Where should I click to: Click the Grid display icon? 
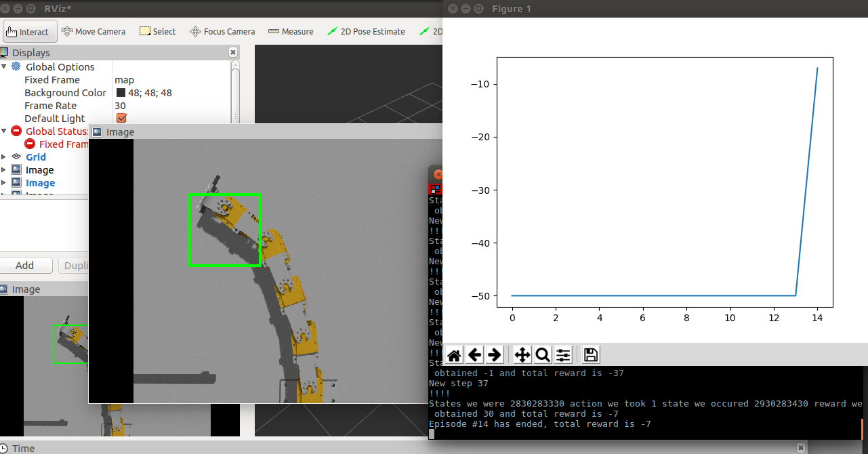click(16, 157)
